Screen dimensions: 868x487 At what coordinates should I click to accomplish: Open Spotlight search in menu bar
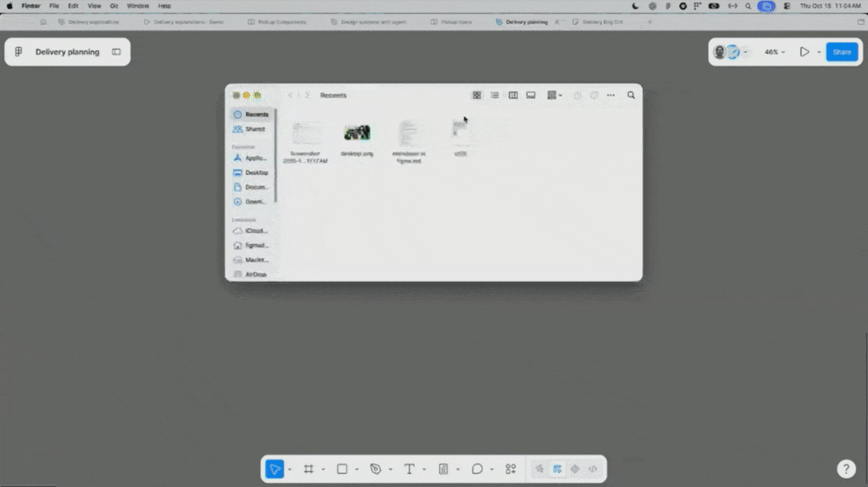click(748, 6)
